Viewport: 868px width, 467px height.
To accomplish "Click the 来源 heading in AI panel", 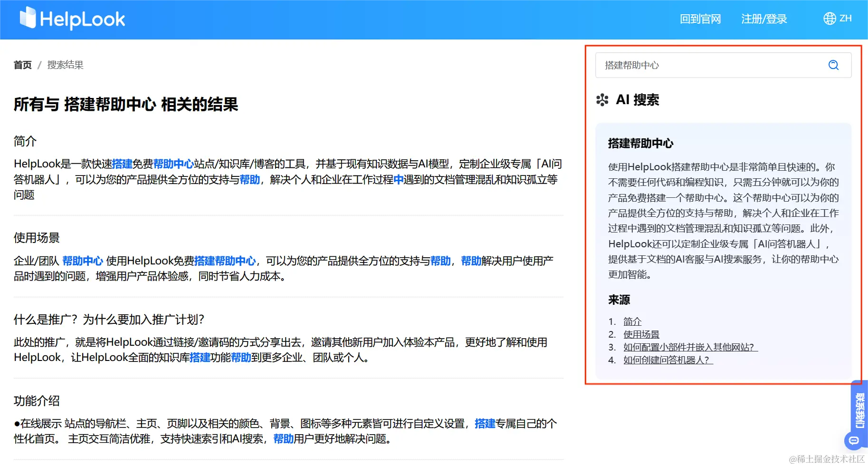I will (x=619, y=300).
